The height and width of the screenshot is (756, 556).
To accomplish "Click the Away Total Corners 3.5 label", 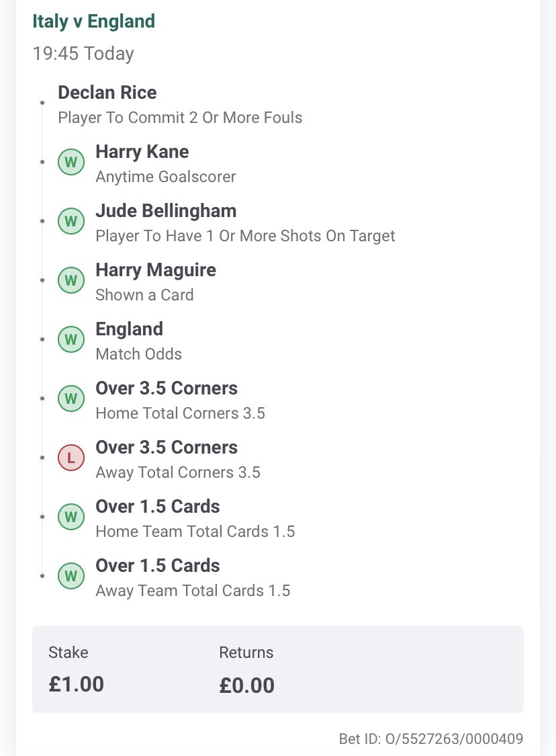I will (178, 472).
